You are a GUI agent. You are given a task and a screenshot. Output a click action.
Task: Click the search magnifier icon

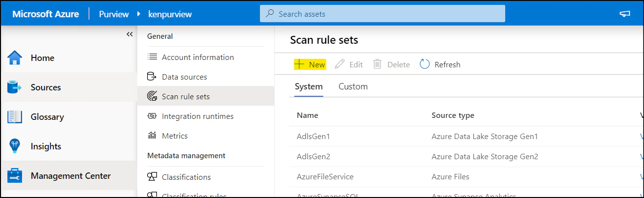(x=269, y=14)
